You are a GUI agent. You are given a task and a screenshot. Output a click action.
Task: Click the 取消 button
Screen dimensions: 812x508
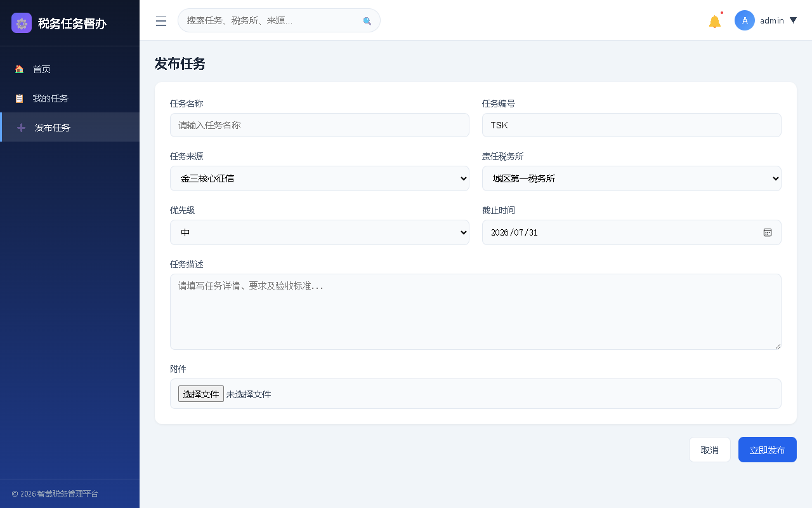(x=710, y=450)
